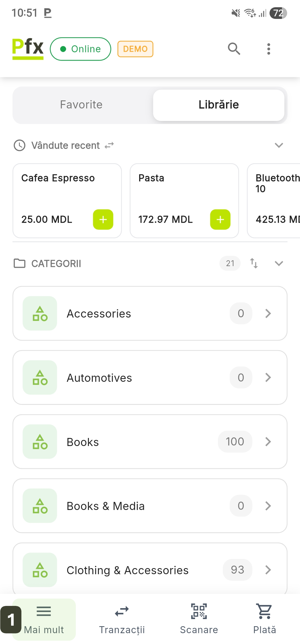Image resolution: width=300 pixels, height=644 pixels.
Task: Collapse the CATEGORII section chevron
Action: click(x=279, y=263)
